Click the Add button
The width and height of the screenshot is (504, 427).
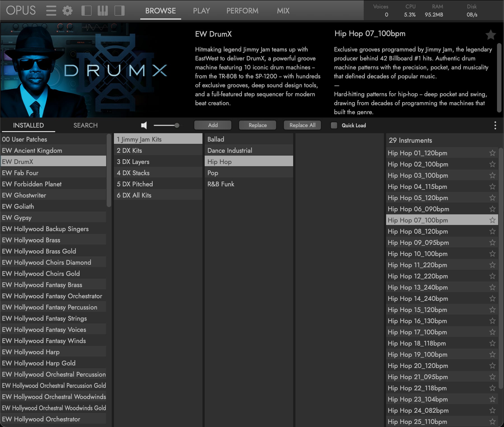(213, 125)
